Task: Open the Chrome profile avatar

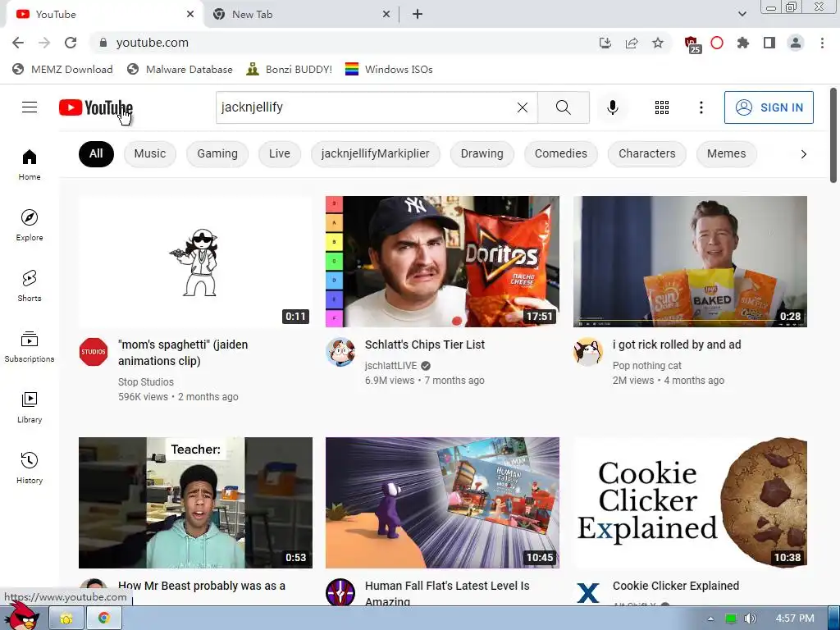Action: pyautogui.click(x=796, y=43)
